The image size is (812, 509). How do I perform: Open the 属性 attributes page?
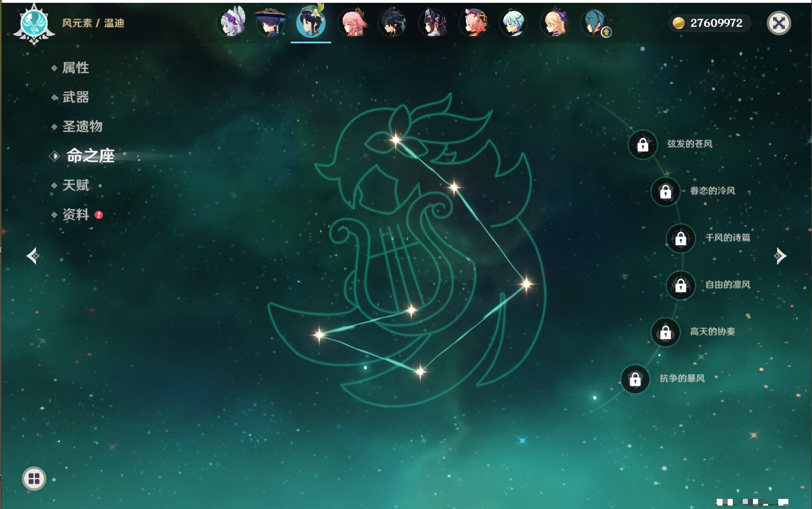[x=75, y=68]
